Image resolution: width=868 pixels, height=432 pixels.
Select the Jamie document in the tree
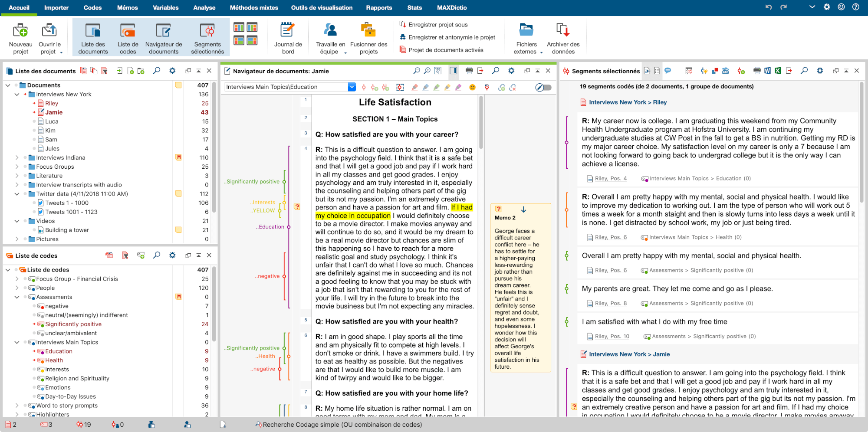tap(54, 112)
